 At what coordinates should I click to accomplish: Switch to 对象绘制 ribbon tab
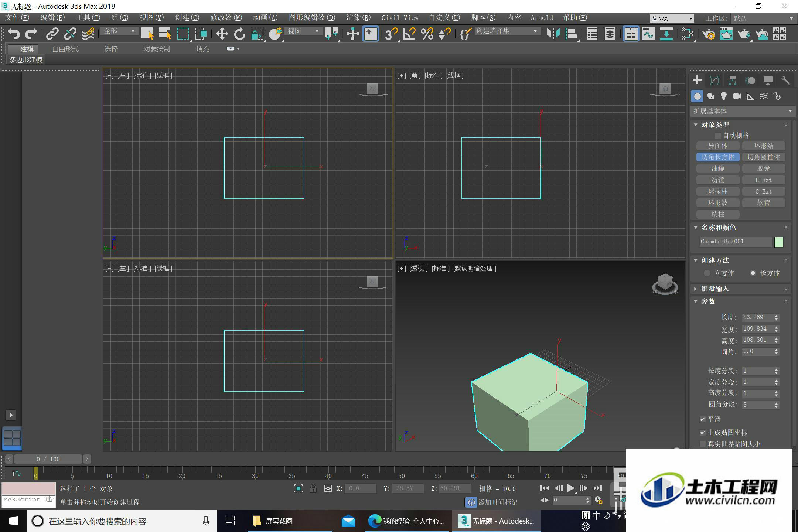pyautogui.click(x=157, y=49)
